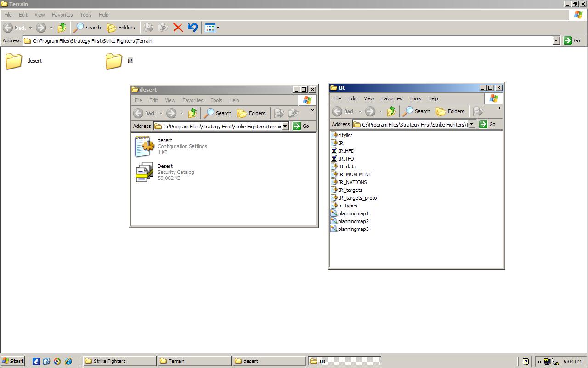This screenshot has height=368, width=588.
Task: Open Address dropdown in IR window
Action: tap(471, 124)
